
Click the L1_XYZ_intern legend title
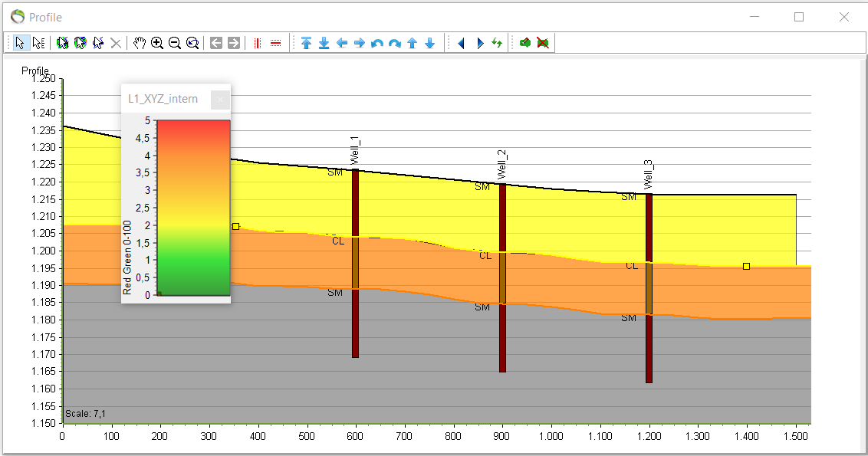pyautogui.click(x=163, y=99)
